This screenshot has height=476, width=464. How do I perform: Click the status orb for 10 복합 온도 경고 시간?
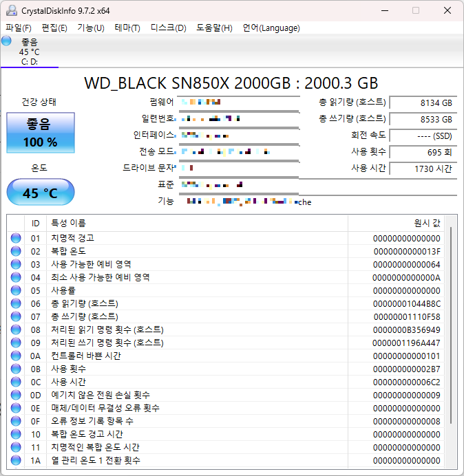pos(16,434)
